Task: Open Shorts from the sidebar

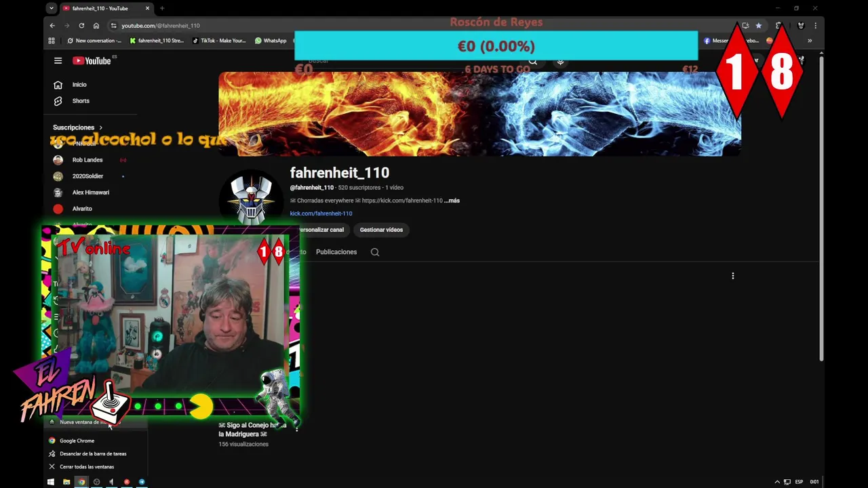Action: click(x=81, y=101)
